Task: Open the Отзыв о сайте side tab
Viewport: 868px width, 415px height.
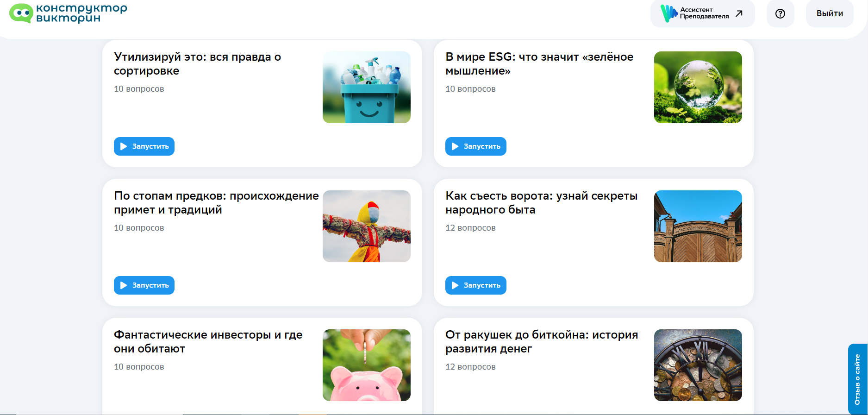Action: [x=857, y=379]
